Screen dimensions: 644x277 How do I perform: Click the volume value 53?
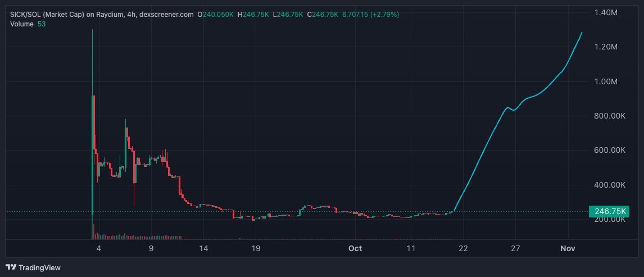coord(42,24)
